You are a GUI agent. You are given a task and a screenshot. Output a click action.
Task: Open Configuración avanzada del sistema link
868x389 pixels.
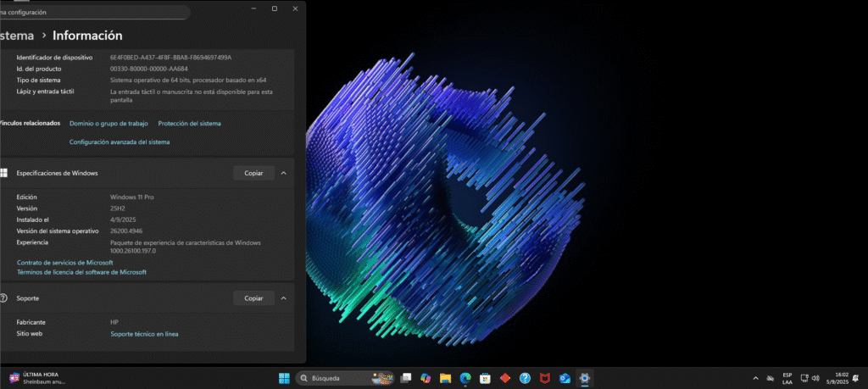[120, 142]
